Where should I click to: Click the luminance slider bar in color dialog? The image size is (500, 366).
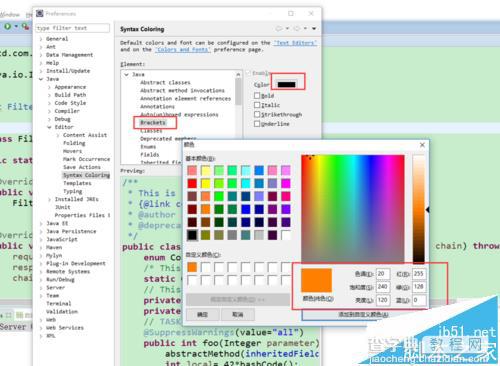coord(419,209)
